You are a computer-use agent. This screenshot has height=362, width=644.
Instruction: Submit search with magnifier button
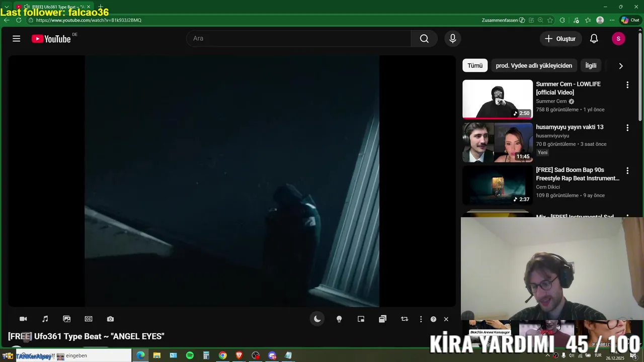coord(424,39)
